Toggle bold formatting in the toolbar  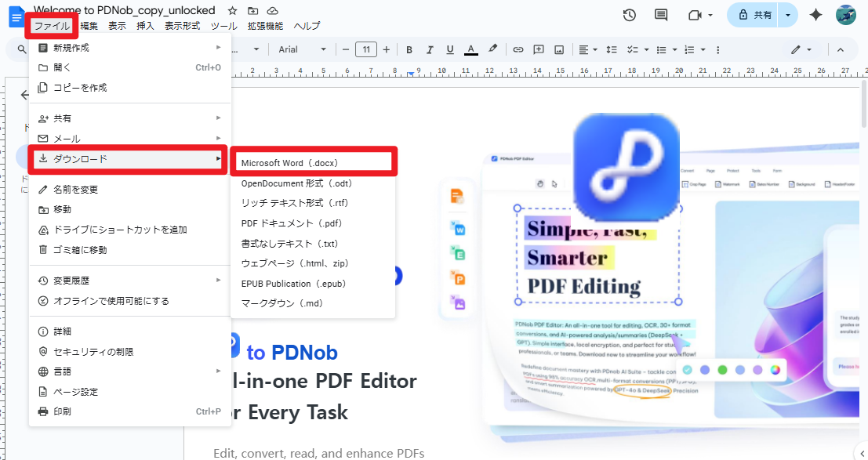409,49
